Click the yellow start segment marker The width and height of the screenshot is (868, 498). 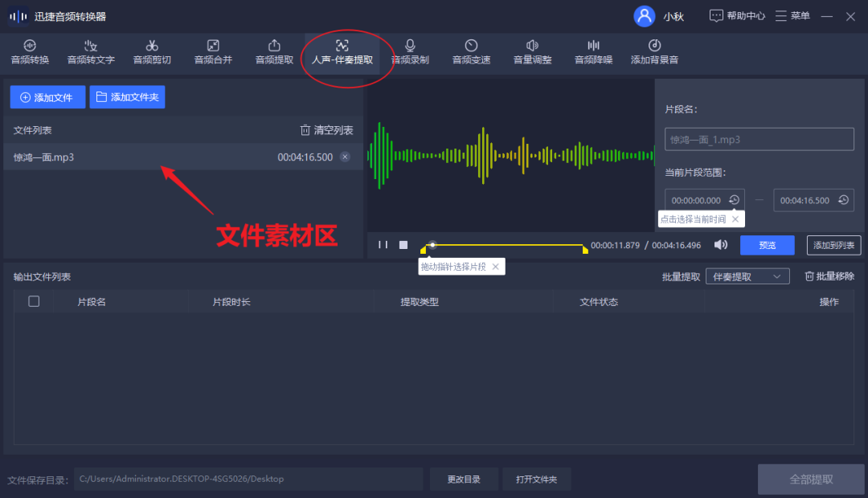pyautogui.click(x=424, y=250)
